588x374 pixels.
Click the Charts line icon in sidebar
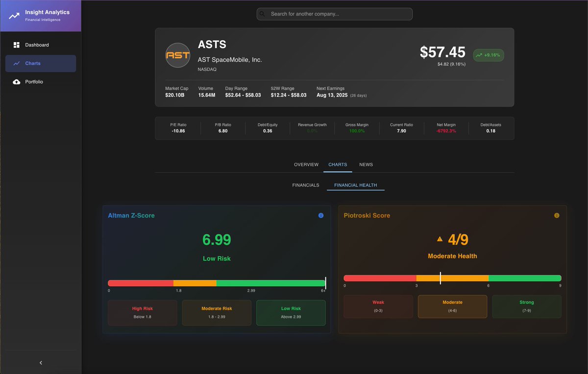[x=16, y=63]
